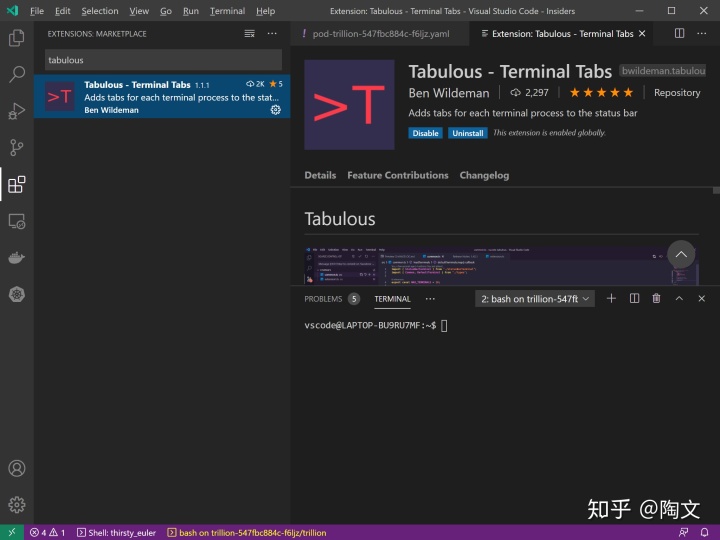Close the Extension: Tabulous tab

point(642,34)
